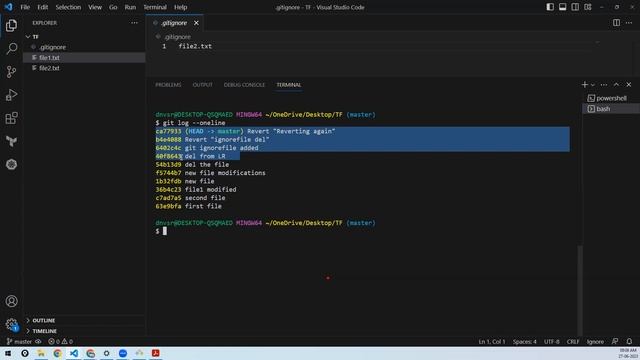Open the Selection menu
Image resolution: width=640 pixels, height=360 pixels.
[x=68, y=7]
